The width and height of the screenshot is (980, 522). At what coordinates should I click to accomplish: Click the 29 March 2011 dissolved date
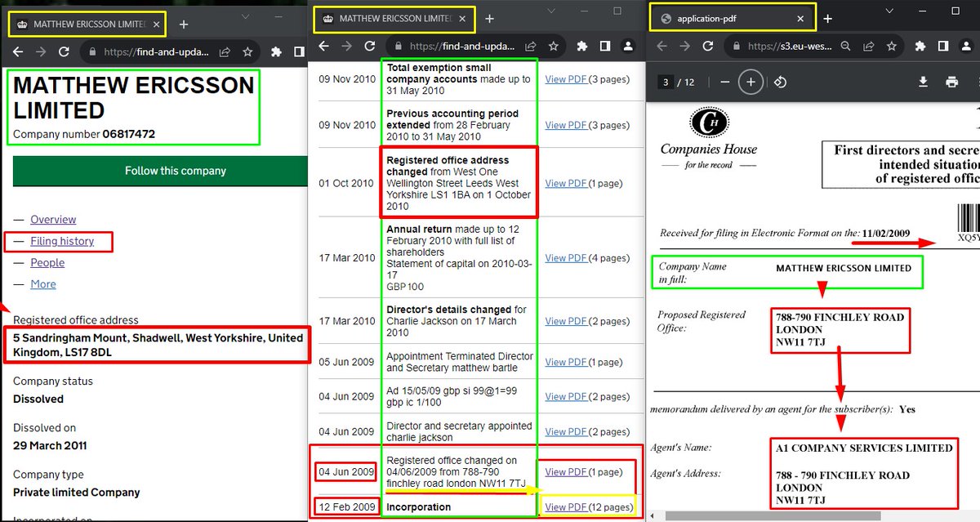tap(50, 446)
